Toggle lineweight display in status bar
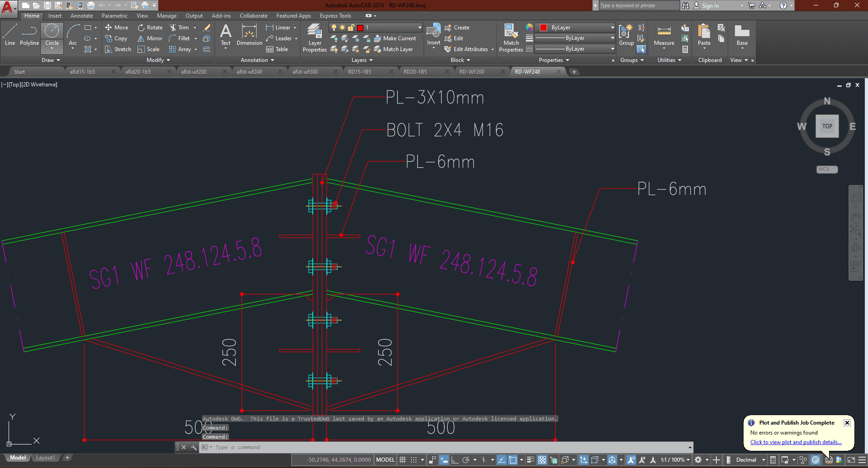868x468 pixels. point(531,460)
